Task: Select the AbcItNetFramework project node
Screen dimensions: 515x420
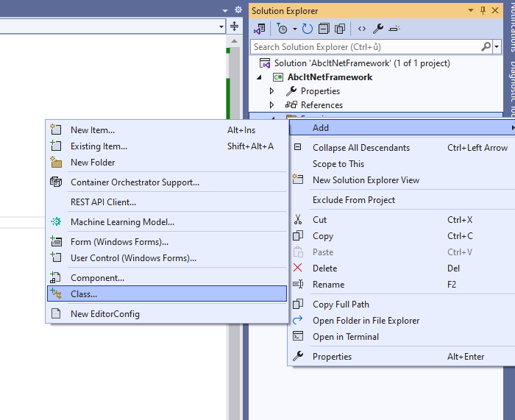Action: [x=330, y=77]
